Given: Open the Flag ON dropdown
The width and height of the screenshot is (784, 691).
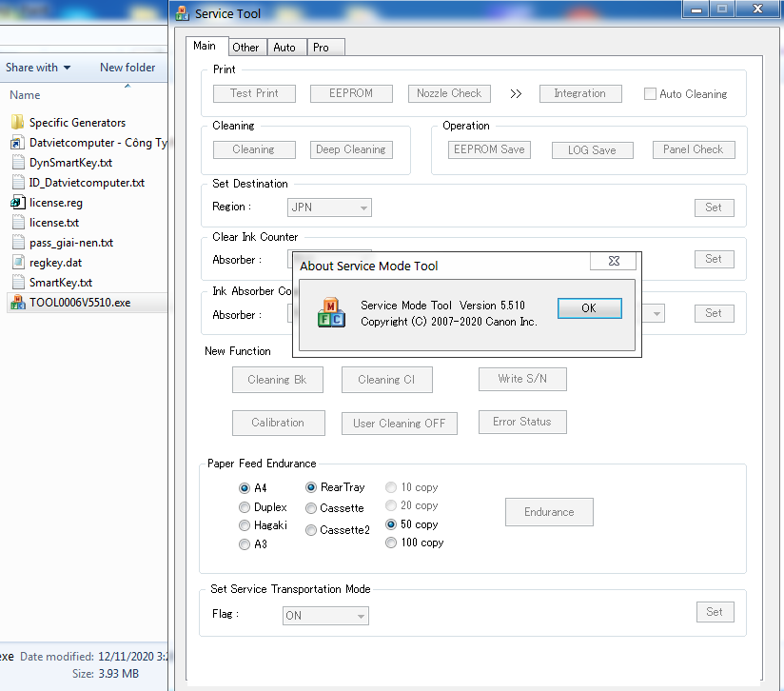Looking at the screenshot, I should click(325, 616).
